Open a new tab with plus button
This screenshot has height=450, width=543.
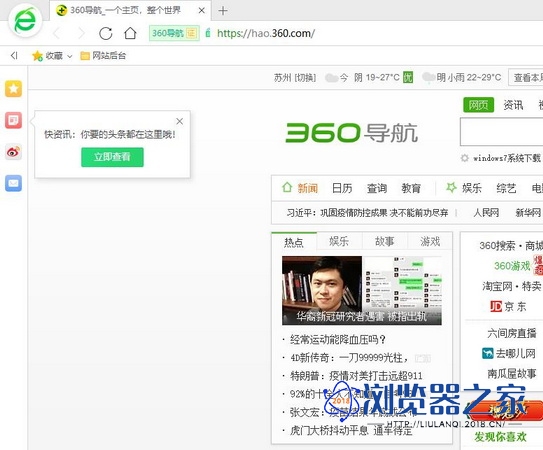point(223,11)
